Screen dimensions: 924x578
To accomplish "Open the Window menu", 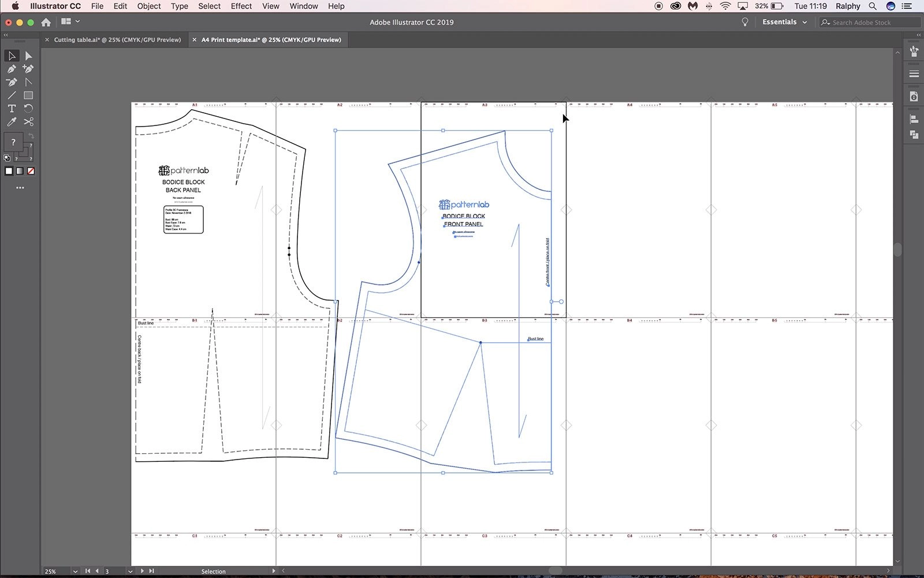I will pyautogui.click(x=304, y=6).
